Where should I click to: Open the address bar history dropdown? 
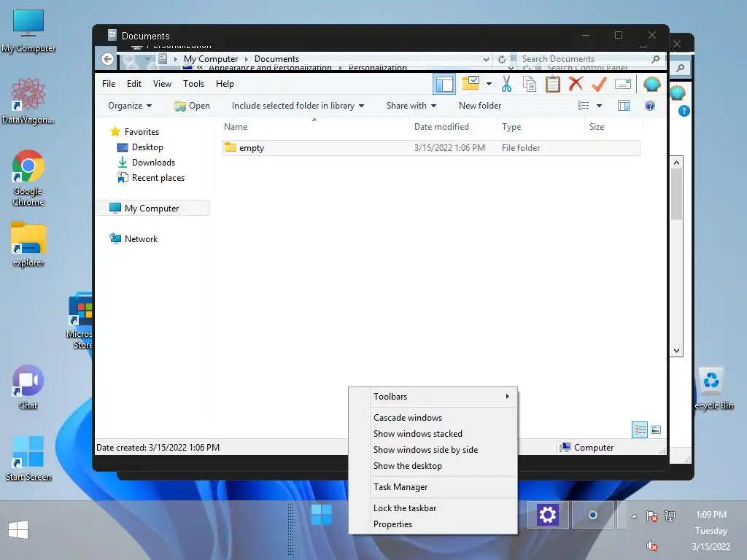tap(486, 60)
